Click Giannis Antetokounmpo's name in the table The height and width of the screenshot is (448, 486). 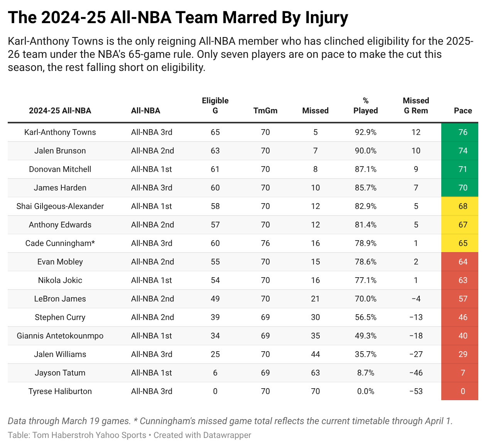60,336
